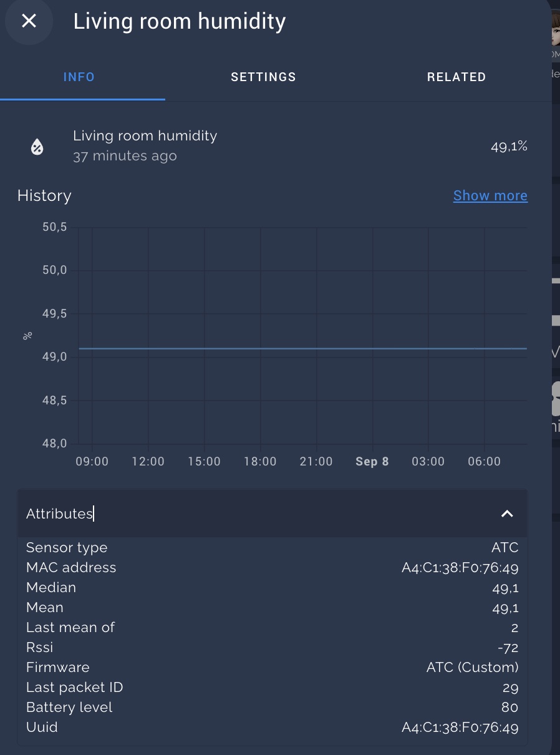The width and height of the screenshot is (560, 755).
Task: Select the INFO tab
Action: click(x=79, y=77)
